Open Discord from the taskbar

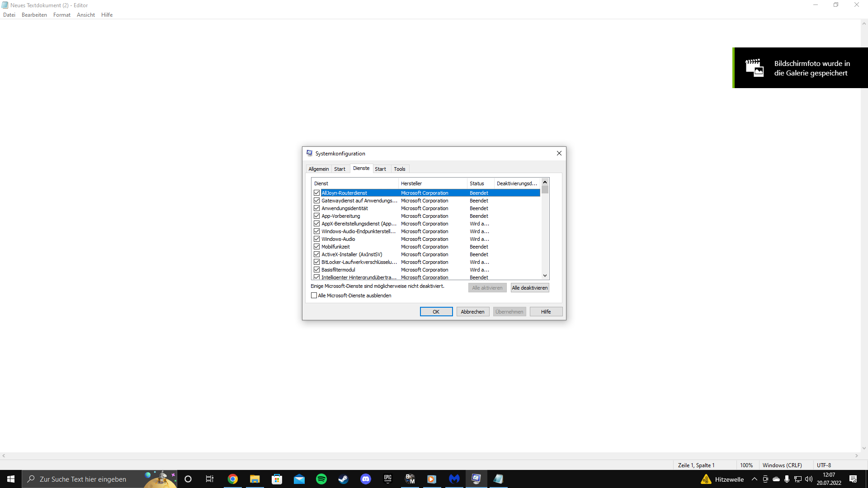366,479
